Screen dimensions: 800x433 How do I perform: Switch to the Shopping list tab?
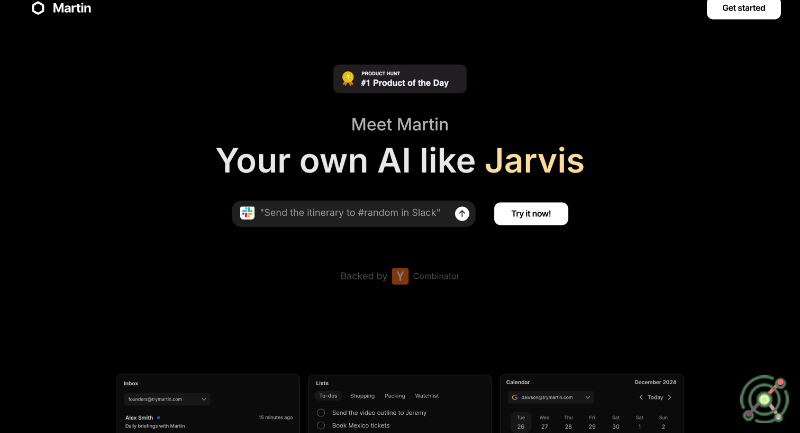pyautogui.click(x=362, y=396)
